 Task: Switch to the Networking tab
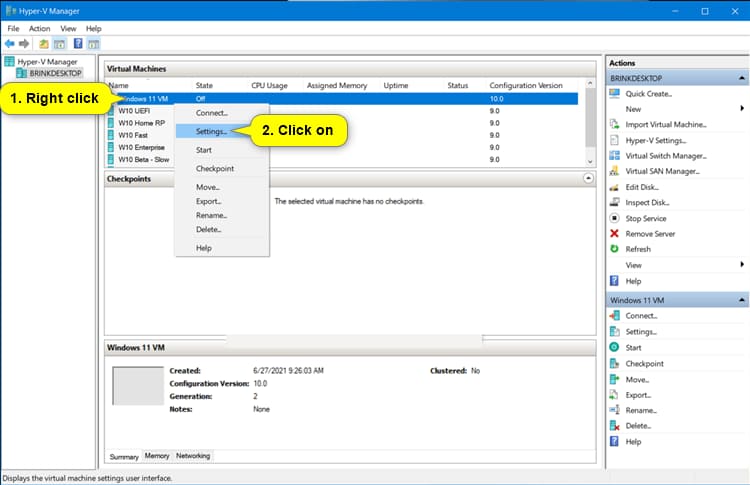click(x=193, y=456)
